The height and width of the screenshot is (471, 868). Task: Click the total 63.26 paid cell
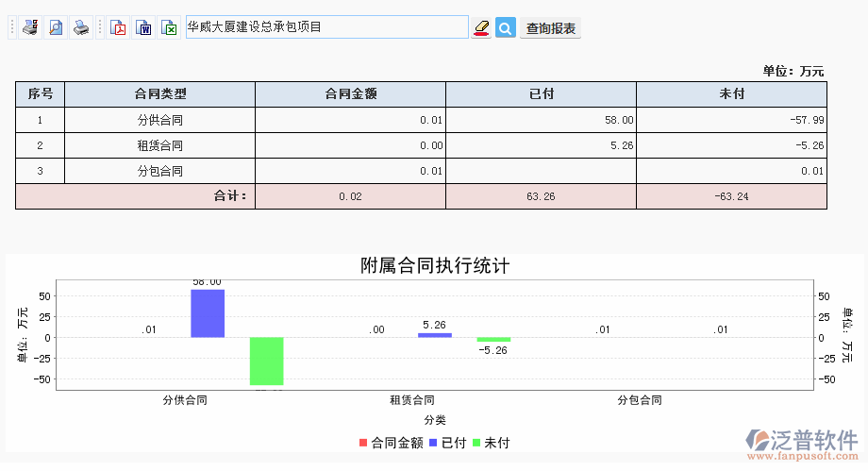(x=541, y=196)
